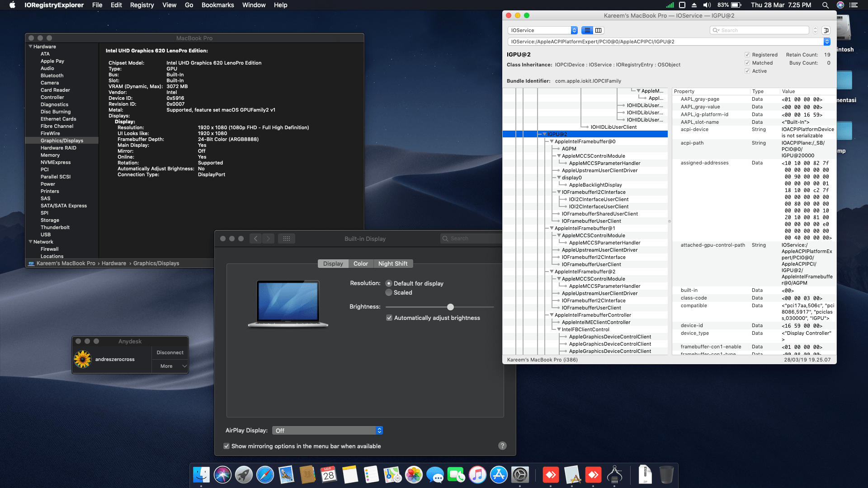The height and width of the screenshot is (488, 868).
Task: Click Disconnect in the Anydesk window
Action: pos(170,352)
